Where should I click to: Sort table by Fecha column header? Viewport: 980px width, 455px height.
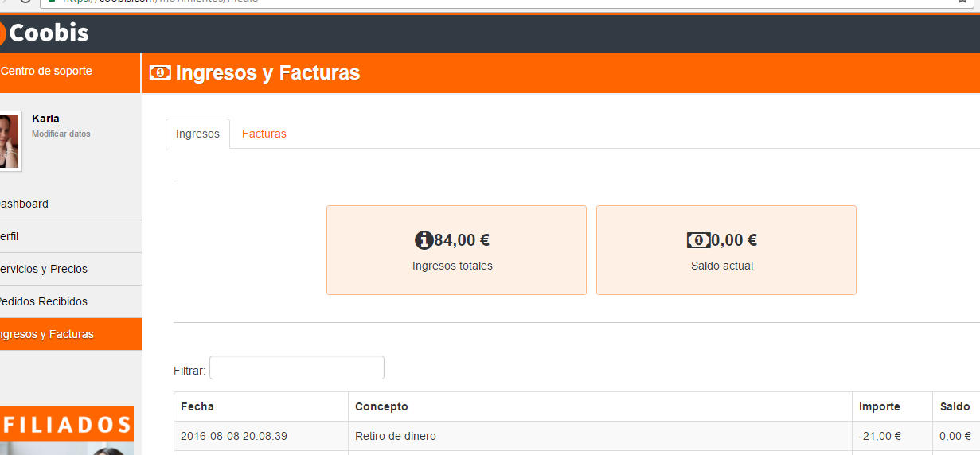[197, 406]
